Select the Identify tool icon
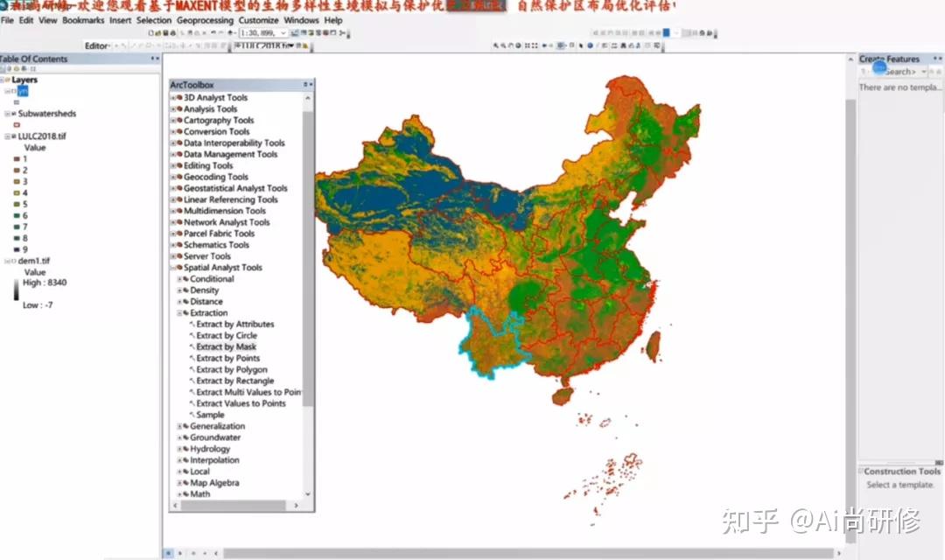The height and width of the screenshot is (560, 945). [x=590, y=45]
